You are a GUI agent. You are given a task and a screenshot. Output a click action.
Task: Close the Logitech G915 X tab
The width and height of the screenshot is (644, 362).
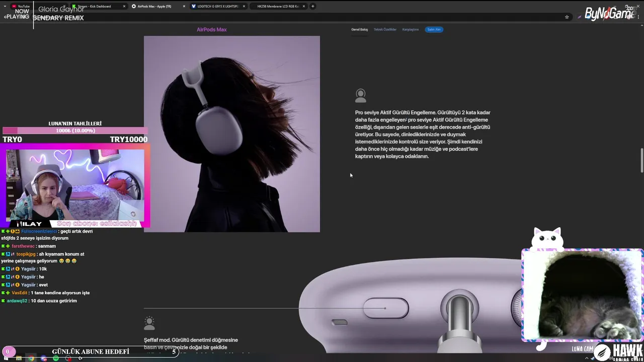[x=245, y=7]
